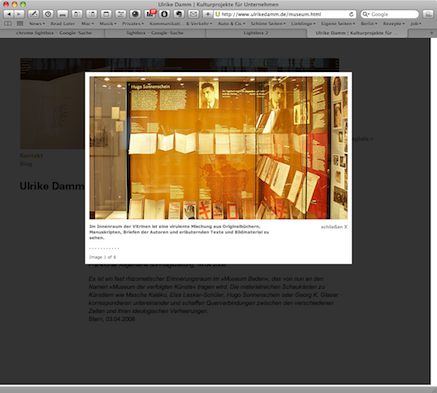This screenshot has height=393, width=437.
Task: Close lightbox via schließen X
Action: point(334,227)
